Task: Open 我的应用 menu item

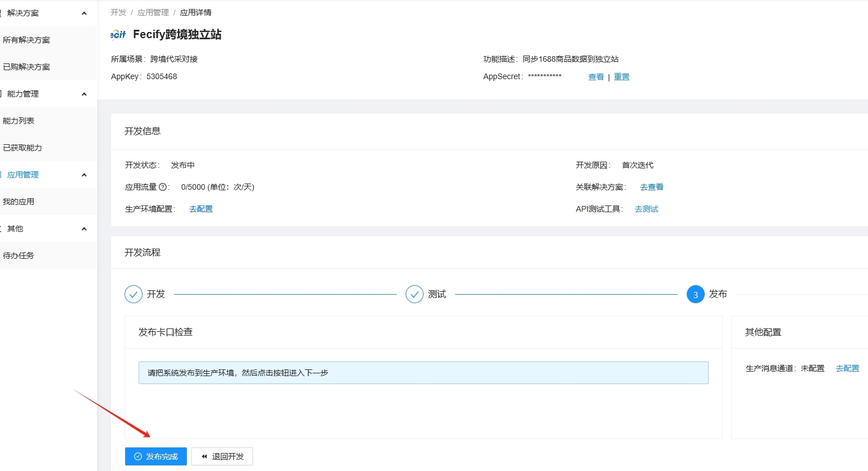Action: [x=19, y=202]
